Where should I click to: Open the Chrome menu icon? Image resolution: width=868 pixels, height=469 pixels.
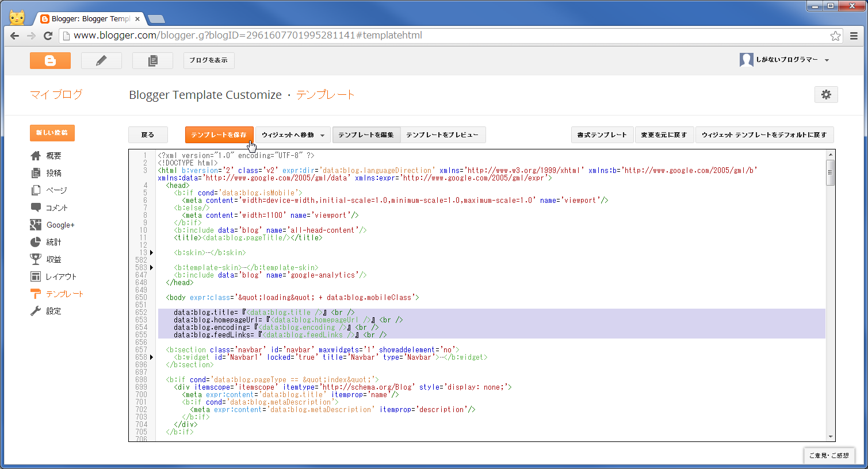(x=854, y=36)
